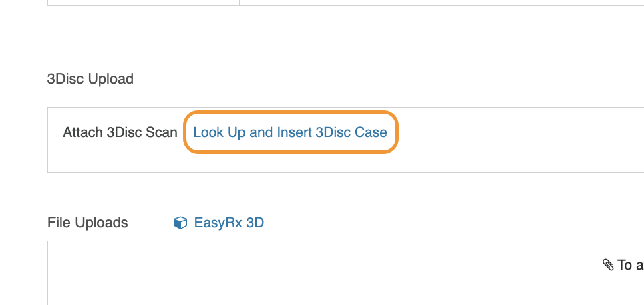Viewport: 644px width, 305px height.
Task: Click the 'To a' attachment text beside paperclip
Action: 631,265
